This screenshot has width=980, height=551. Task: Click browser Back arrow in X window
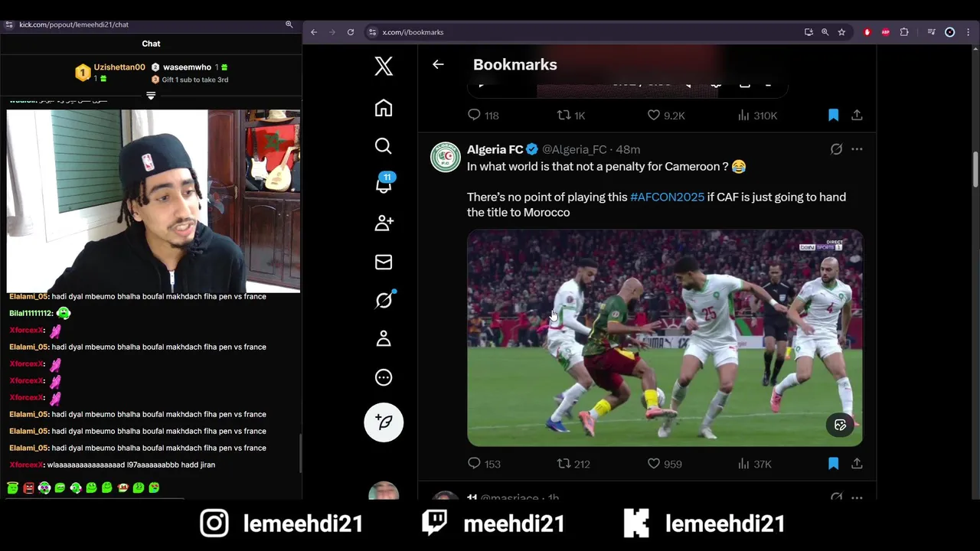click(314, 32)
